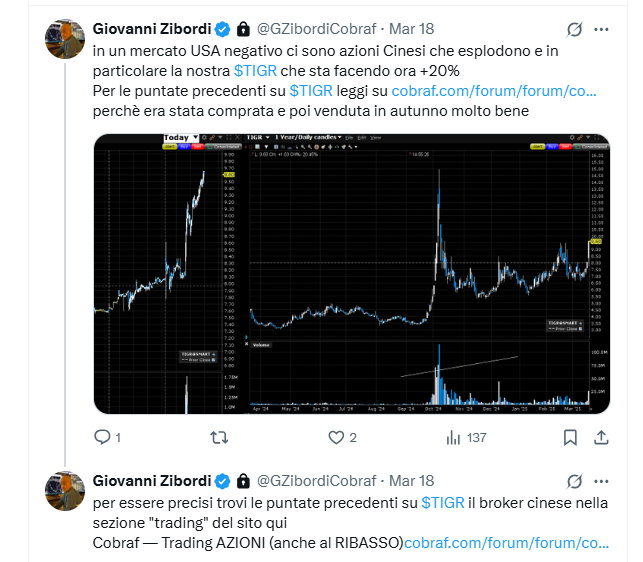643x562 pixels.
Task: Click @GZibordiCobraf handle on second tweet
Action: [x=316, y=481]
